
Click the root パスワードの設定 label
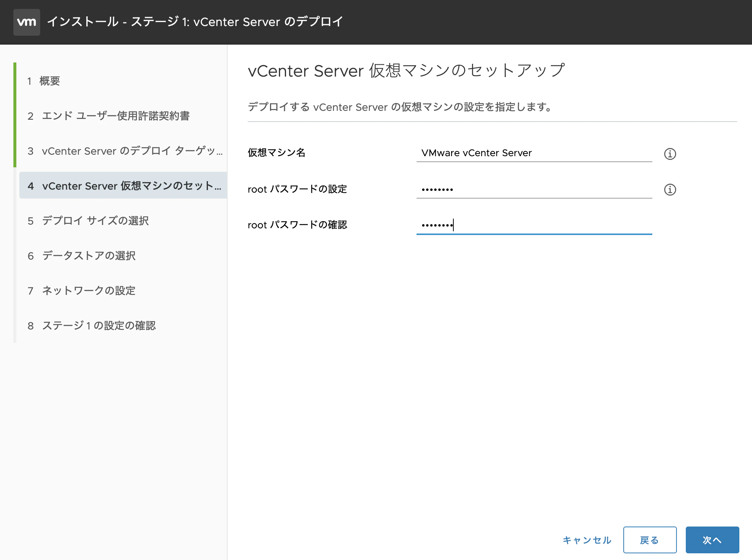(x=297, y=189)
